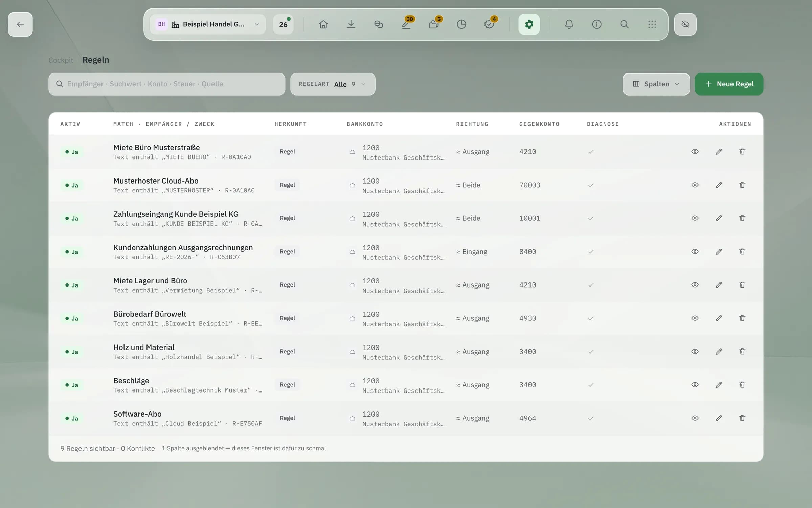Open the home dashboard icon
Image resolution: width=812 pixels, height=508 pixels.
point(323,24)
